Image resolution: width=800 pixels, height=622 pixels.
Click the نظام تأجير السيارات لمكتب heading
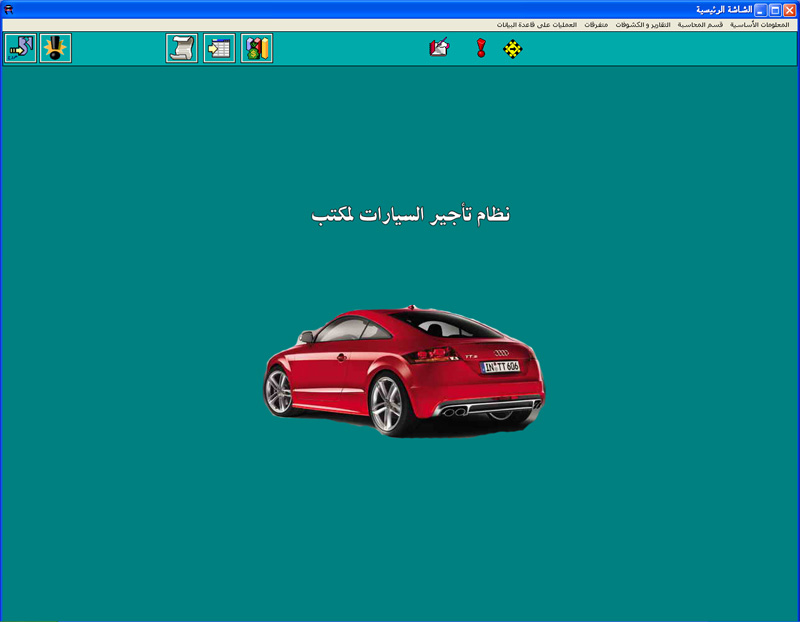411,214
